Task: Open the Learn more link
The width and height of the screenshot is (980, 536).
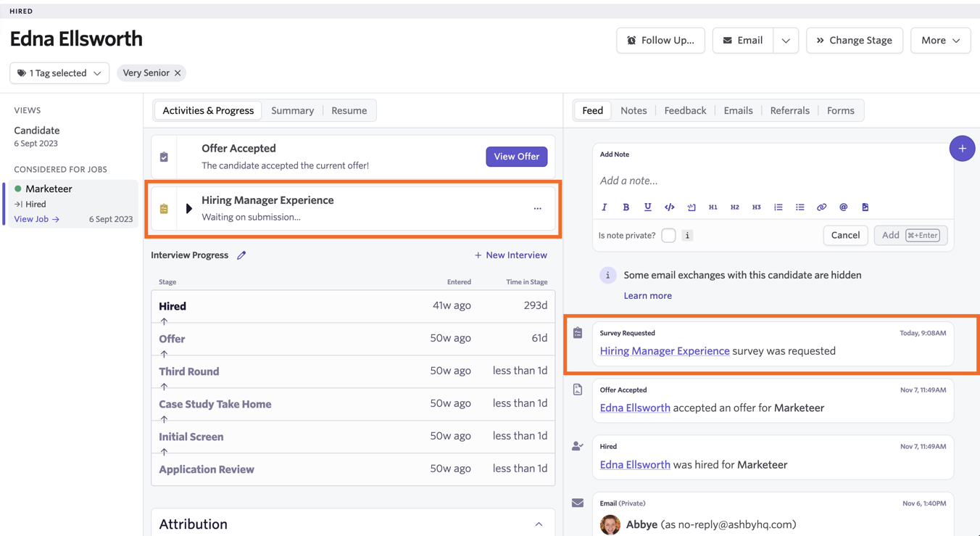Action: 647,296
